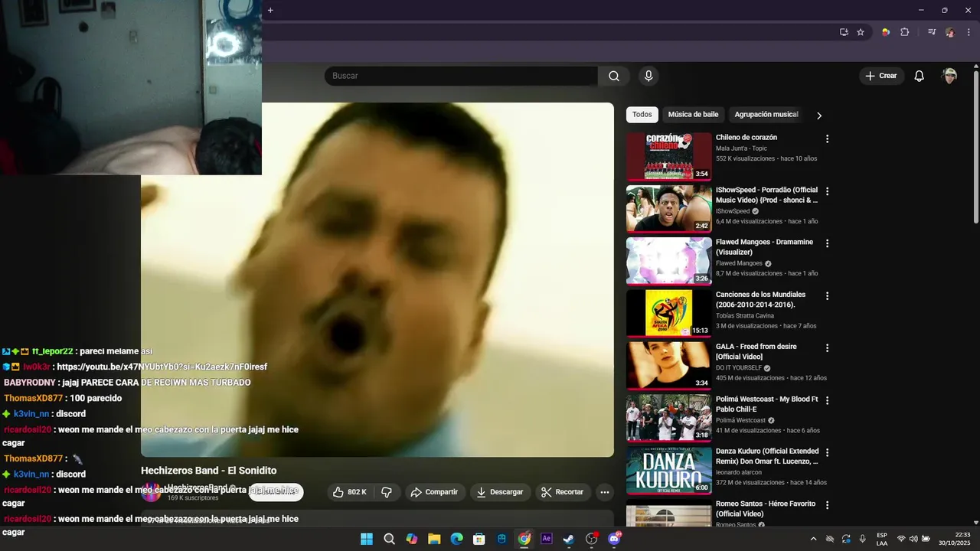Open options menu for Romeo Santos Héroe Favorito
980x551 pixels.
827,505
